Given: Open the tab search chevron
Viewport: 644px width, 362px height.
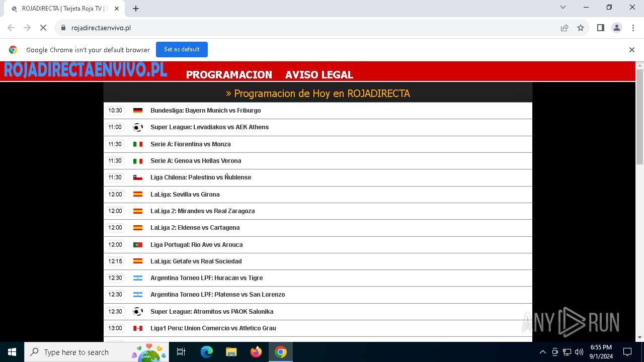Looking at the screenshot, I should pos(563,7).
